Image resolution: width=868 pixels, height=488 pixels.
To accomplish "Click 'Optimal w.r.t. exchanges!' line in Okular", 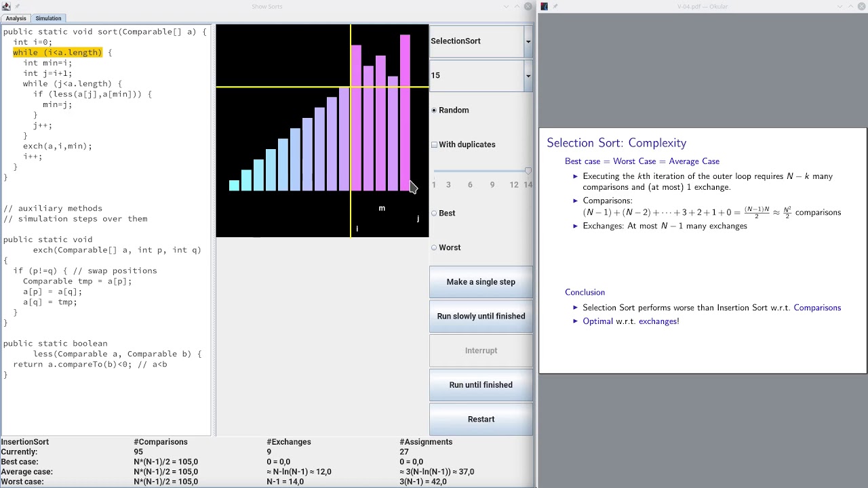I will pos(631,321).
